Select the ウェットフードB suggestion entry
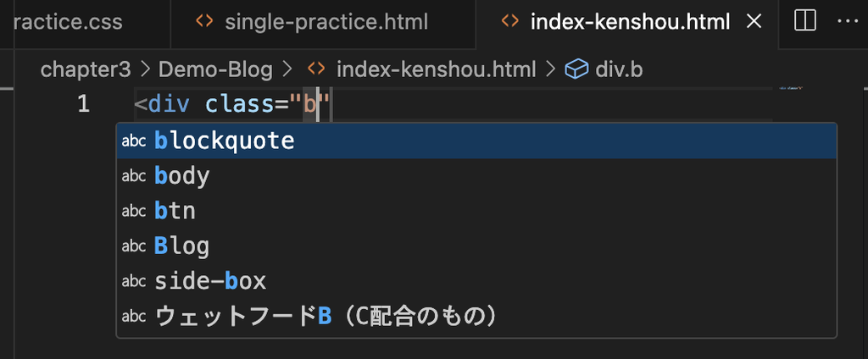The height and width of the screenshot is (359, 868). 476,316
